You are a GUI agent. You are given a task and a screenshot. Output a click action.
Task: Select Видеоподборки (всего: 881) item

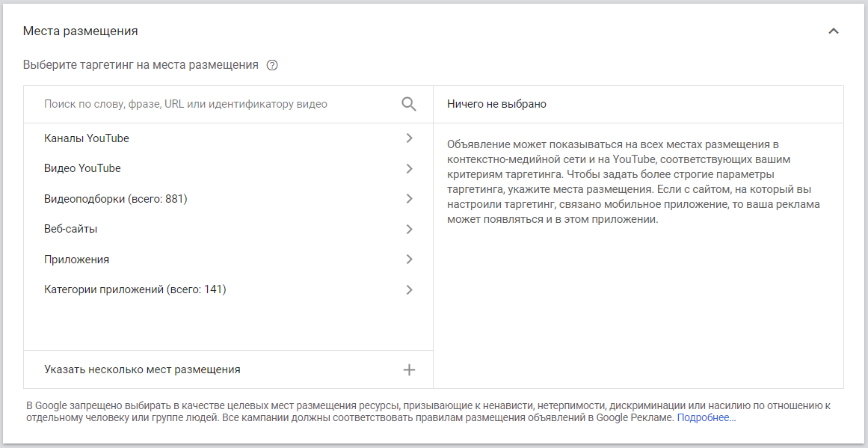[228, 199]
